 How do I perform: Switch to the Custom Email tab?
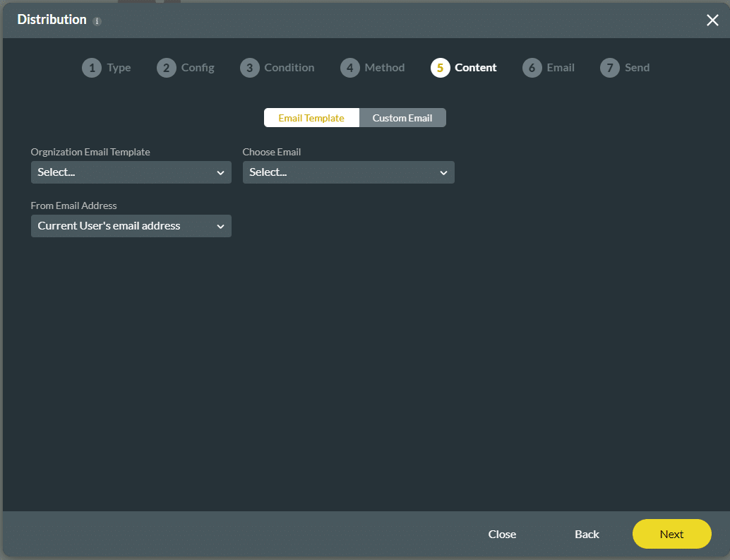point(402,117)
